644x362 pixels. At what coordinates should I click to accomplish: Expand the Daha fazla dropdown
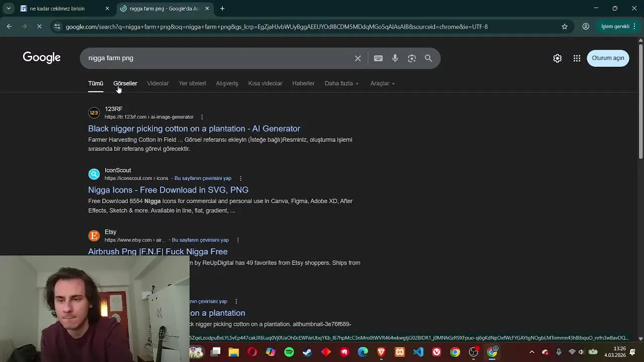342,83
